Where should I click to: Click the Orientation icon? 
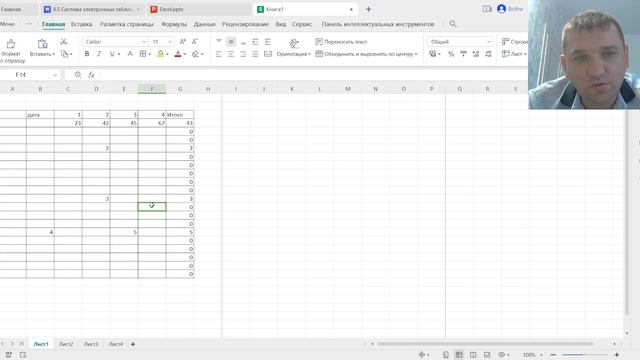point(293,43)
